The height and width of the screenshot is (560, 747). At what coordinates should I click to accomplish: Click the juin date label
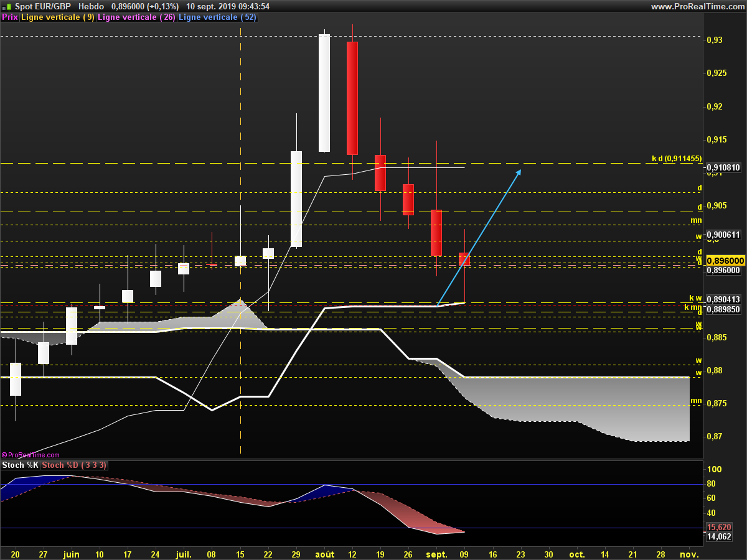pyautogui.click(x=72, y=554)
